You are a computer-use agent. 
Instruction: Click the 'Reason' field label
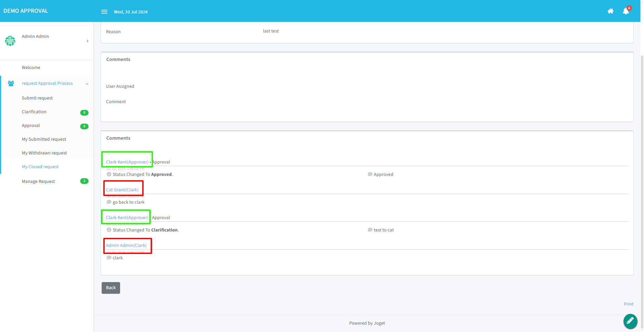click(113, 32)
